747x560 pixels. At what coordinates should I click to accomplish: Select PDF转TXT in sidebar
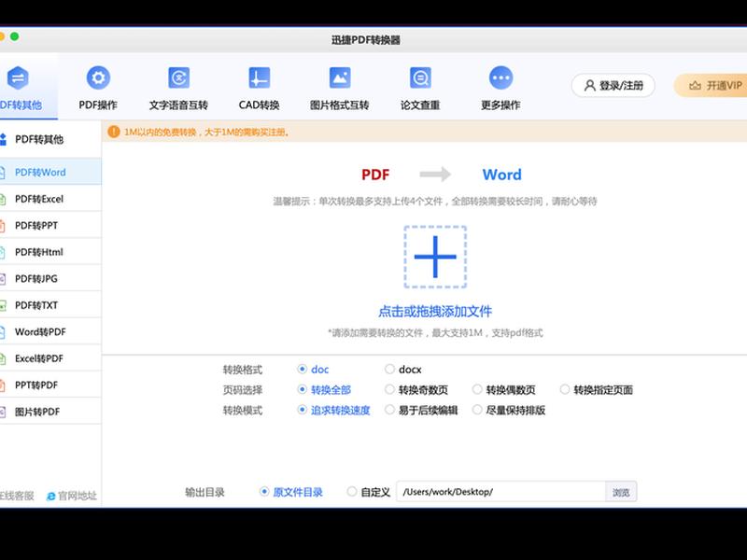pyautogui.click(x=50, y=305)
